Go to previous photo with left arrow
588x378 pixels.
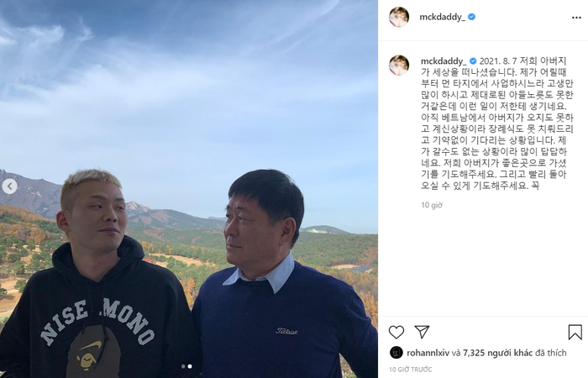pos(9,186)
